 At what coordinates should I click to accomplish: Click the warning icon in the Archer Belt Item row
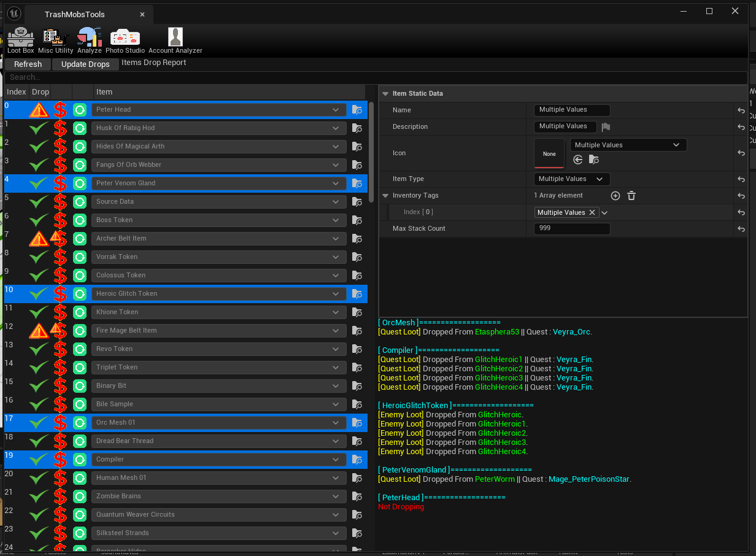pyautogui.click(x=39, y=239)
